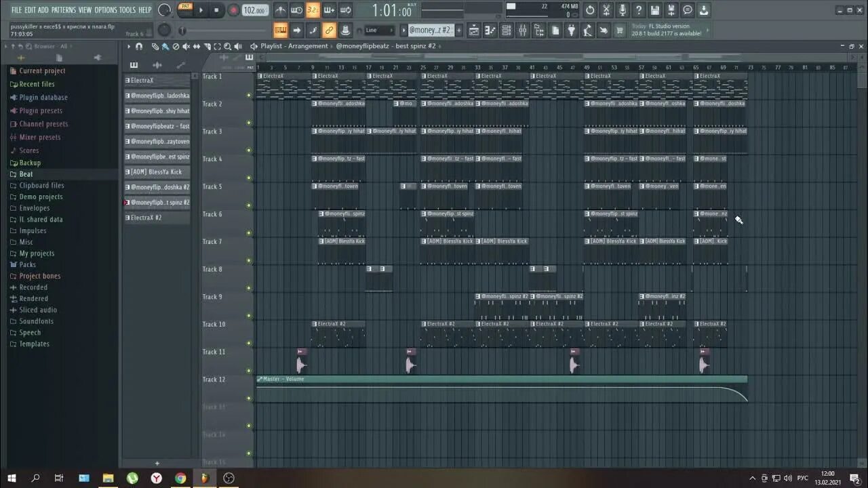Toggle the metronome icon
This screenshot has width=868, height=488.
point(280,10)
